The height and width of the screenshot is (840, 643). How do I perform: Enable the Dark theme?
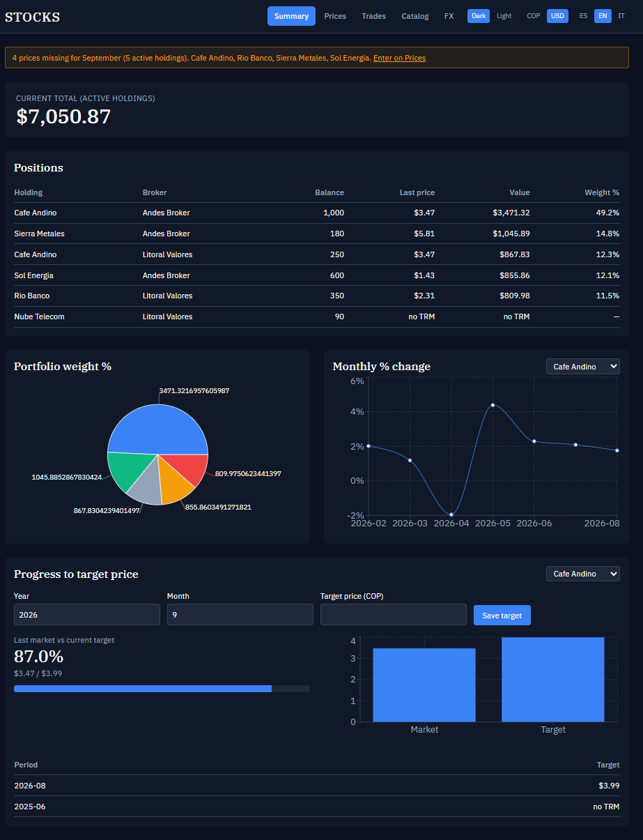[479, 16]
